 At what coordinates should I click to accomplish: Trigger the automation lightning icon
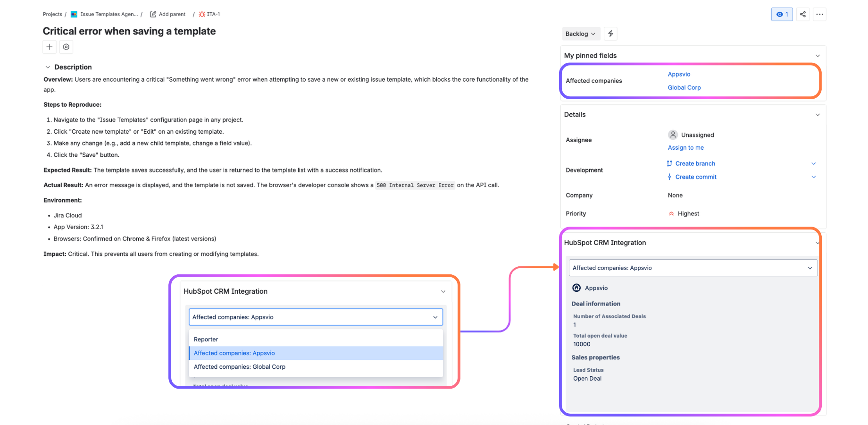[610, 34]
